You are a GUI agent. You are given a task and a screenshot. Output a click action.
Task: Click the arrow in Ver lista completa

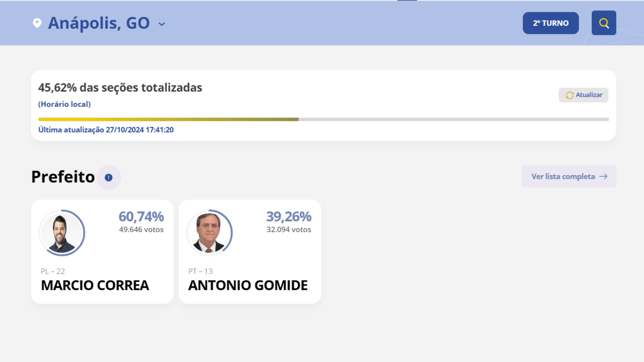coord(603,176)
